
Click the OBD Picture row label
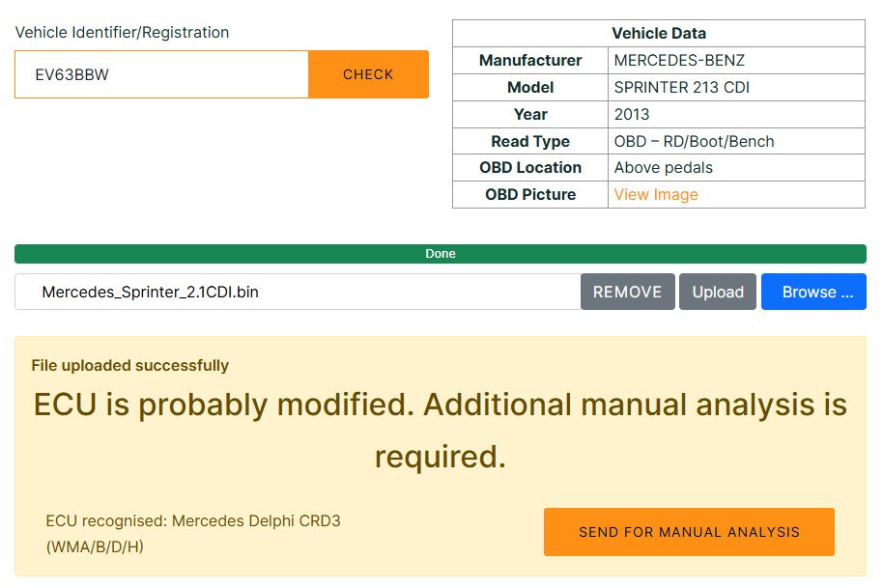tap(530, 194)
